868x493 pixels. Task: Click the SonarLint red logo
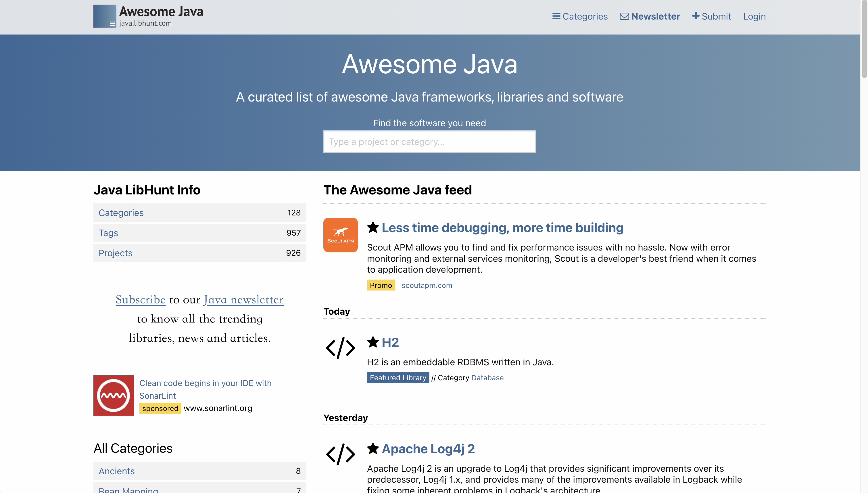pyautogui.click(x=113, y=395)
